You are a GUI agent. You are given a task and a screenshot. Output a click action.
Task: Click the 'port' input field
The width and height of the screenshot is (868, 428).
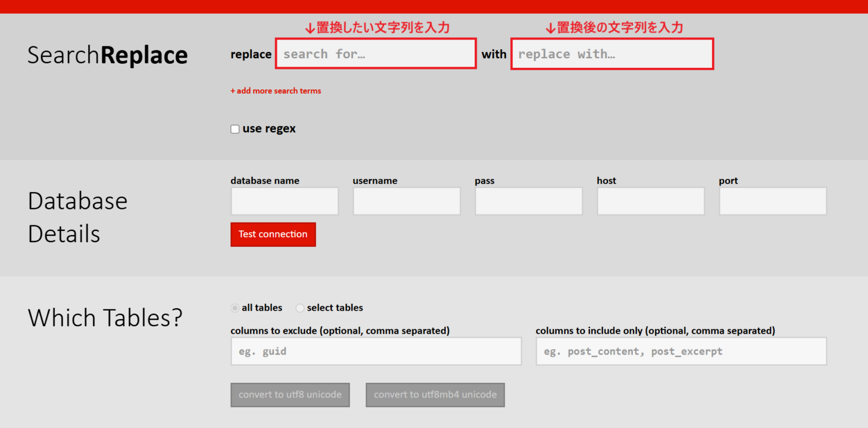click(772, 201)
